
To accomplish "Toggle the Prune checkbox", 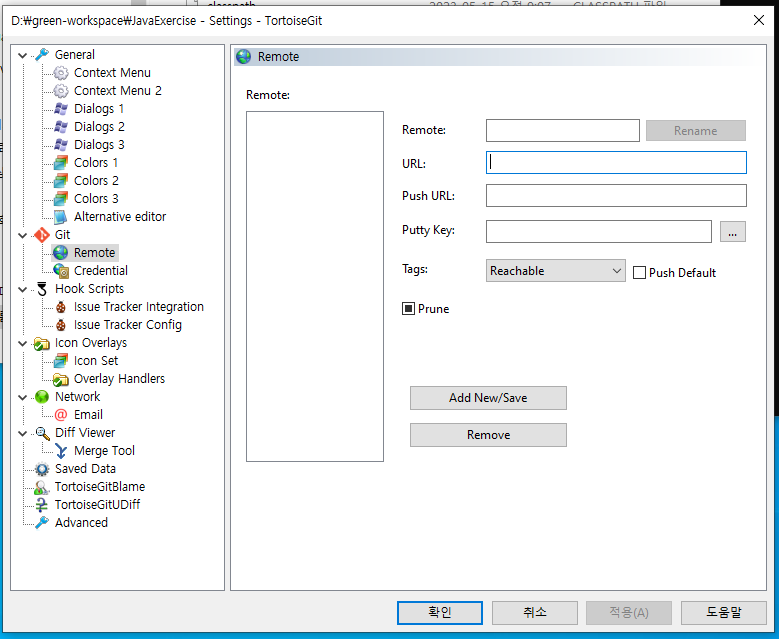I will pos(408,309).
